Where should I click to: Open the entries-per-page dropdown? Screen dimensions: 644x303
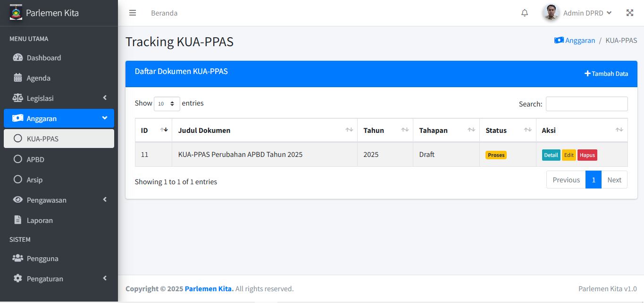pyautogui.click(x=167, y=104)
